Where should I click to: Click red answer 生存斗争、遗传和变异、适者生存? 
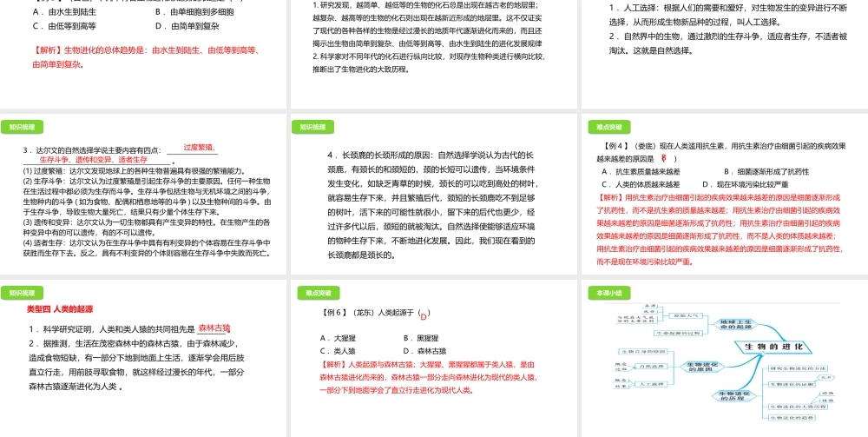point(93,160)
